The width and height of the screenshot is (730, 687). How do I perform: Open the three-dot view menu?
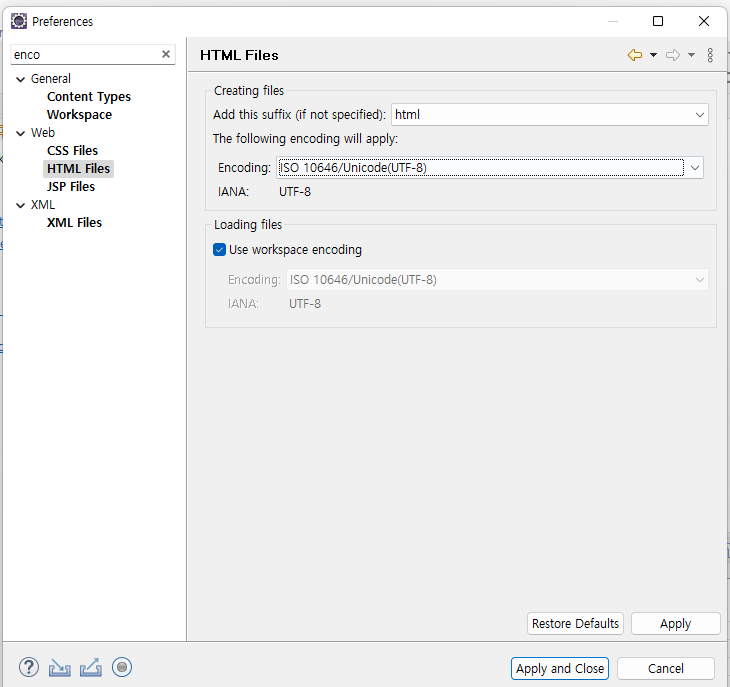(710, 55)
